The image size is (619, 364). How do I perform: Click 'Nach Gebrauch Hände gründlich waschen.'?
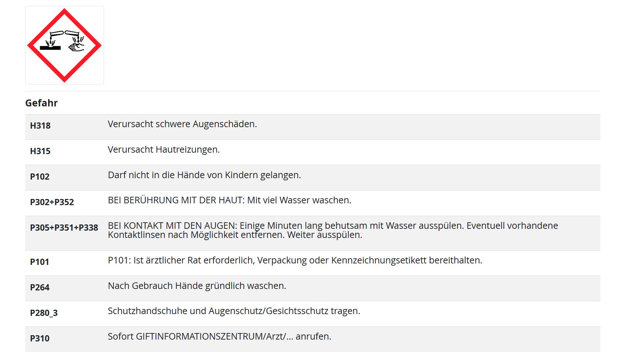(x=197, y=286)
